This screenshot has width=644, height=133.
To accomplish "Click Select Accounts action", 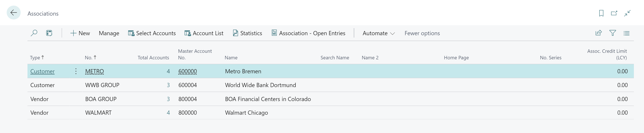I will click(x=152, y=33).
